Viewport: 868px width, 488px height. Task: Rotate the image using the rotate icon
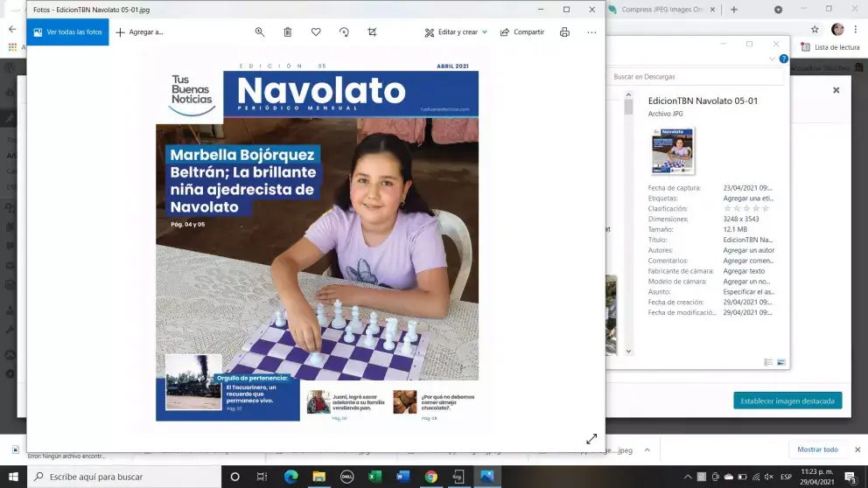click(x=345, y=32)
